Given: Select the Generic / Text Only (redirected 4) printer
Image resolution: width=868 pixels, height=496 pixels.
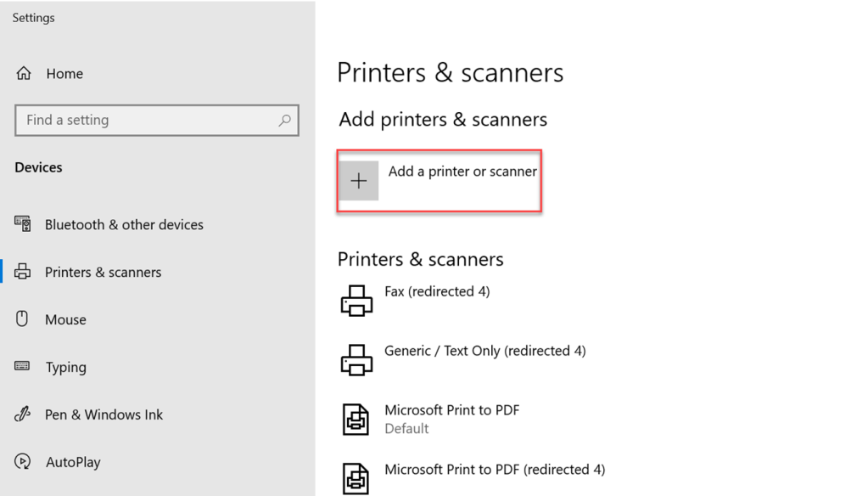Looking at the screenshot, I should pos(484,351).
